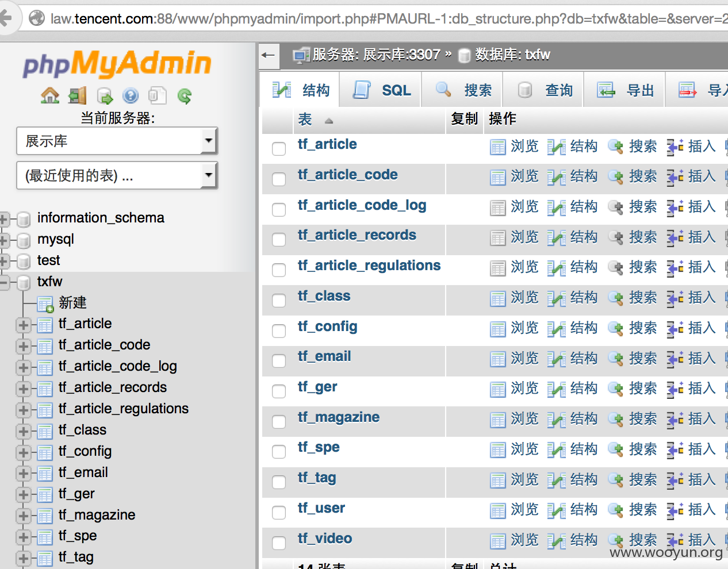The height and width of the screenshot is (569, 728).
Task: Sort by 表 column header
Action: click(x=305, y=119)
